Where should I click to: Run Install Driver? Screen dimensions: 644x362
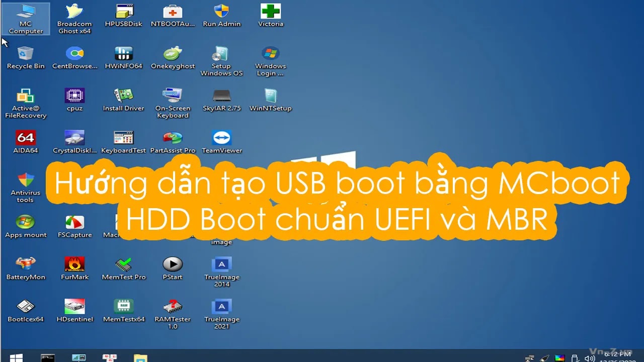tap(124, 100)
